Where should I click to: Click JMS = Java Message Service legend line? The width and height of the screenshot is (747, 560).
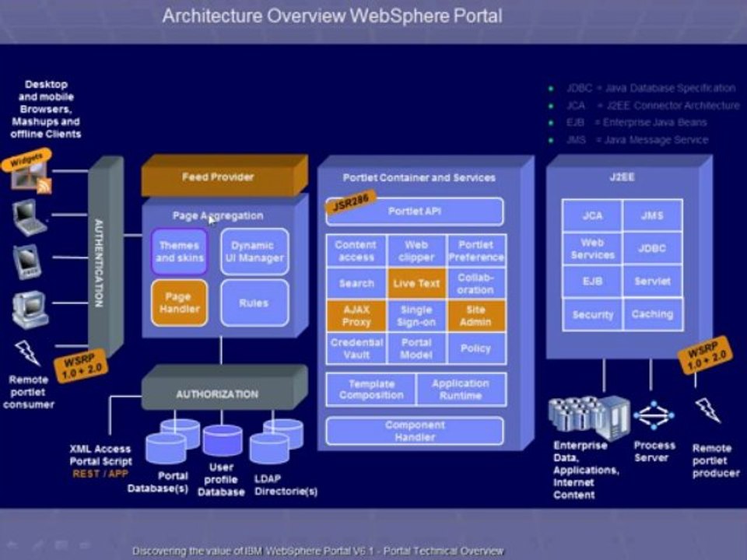click(x=637, y=140)
